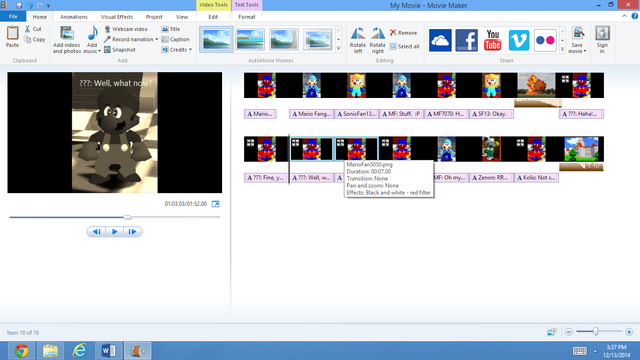
Task: Click the preview seek slider handle
Action: (x=127, y=217)
